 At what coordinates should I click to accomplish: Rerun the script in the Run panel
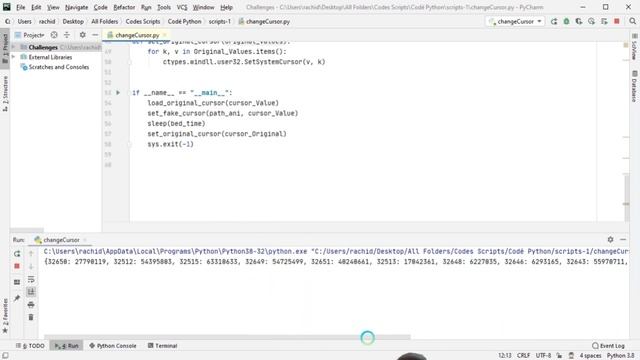pos(17,253)
